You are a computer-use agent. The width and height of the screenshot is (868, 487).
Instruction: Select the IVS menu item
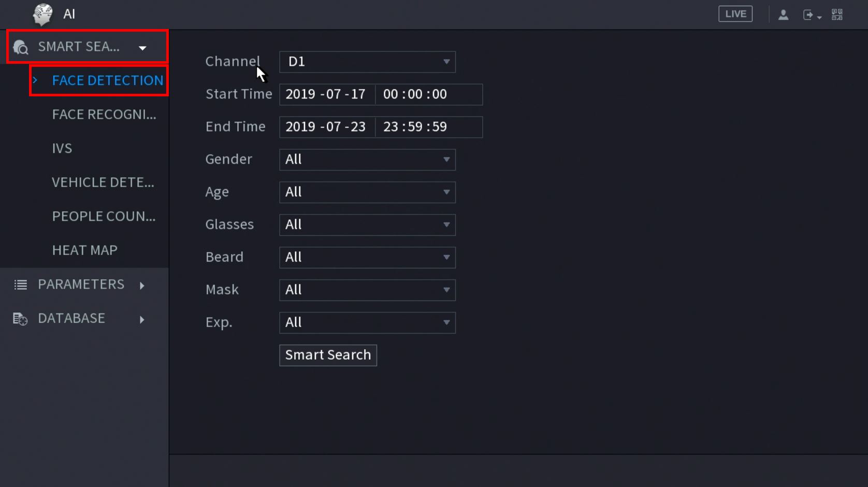tap(62, 149)
